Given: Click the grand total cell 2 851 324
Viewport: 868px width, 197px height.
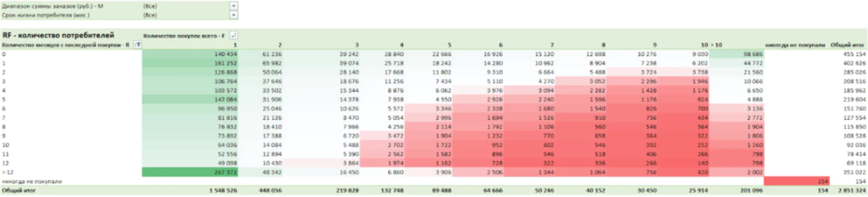Looking at the screenshot, I should (852, 190).
